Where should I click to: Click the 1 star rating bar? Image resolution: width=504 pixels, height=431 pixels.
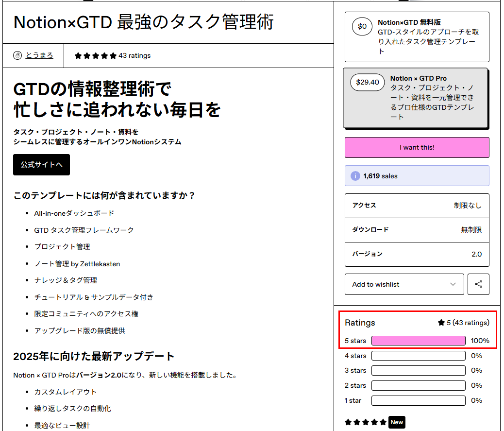coord(419,400)
